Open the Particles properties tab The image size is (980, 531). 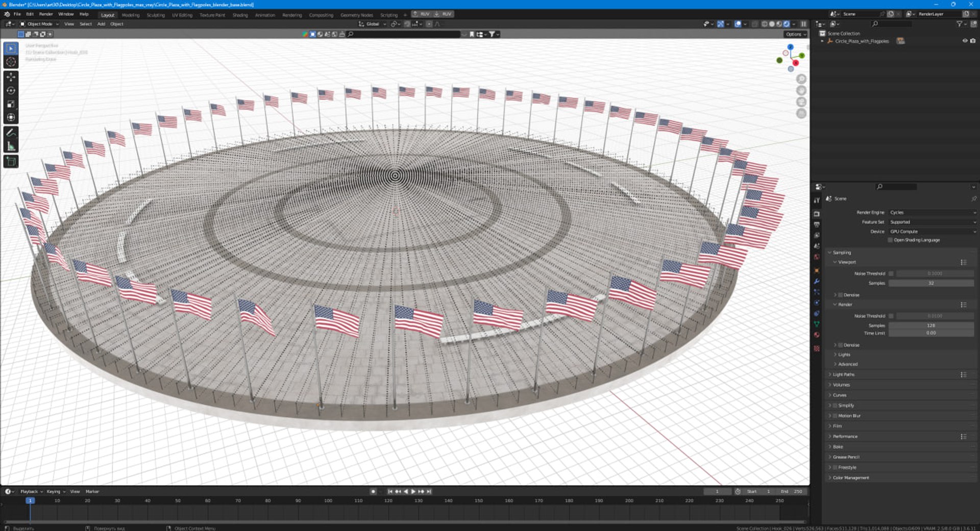pyautogui.click(x=817, y=292)
